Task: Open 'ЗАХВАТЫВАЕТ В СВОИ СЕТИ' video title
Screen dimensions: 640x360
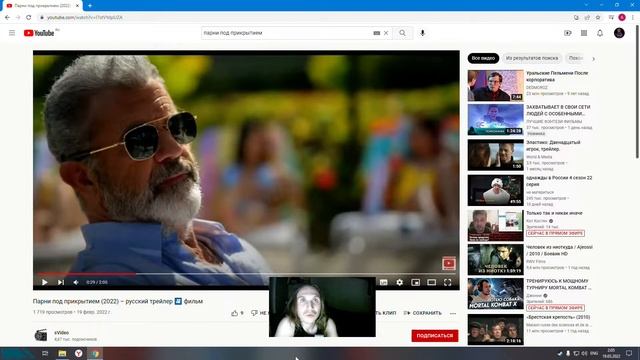Action: point(558,110)
